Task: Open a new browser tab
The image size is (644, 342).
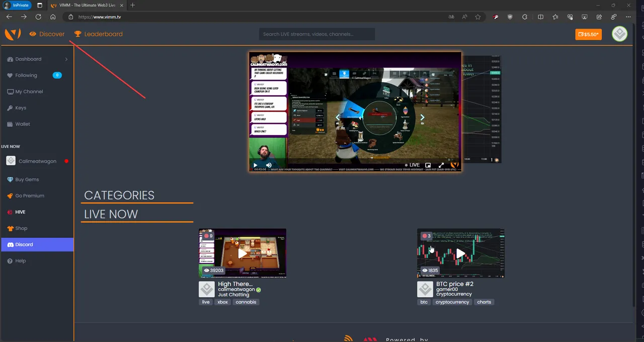Action: coord(133,5)
